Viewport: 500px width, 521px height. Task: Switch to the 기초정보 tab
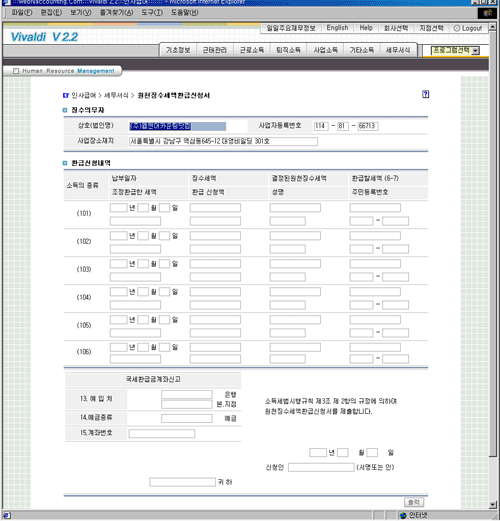pyautogui.click(x=178, y=50)
